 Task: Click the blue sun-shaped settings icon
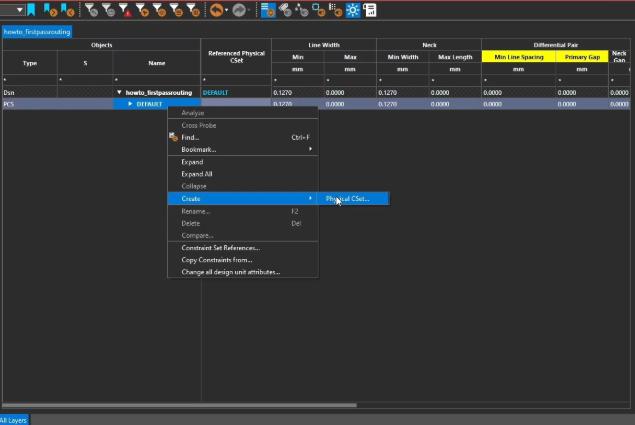pos(352,10)
